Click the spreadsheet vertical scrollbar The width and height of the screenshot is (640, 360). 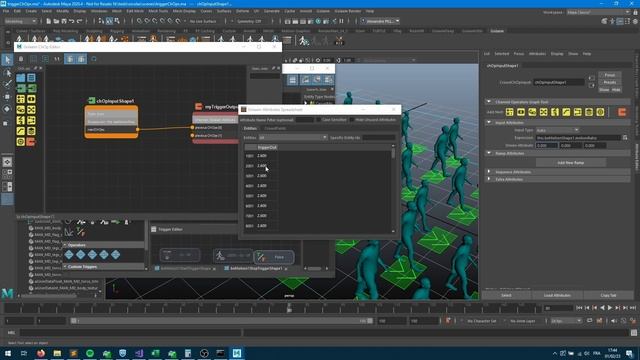click(393, 189)
